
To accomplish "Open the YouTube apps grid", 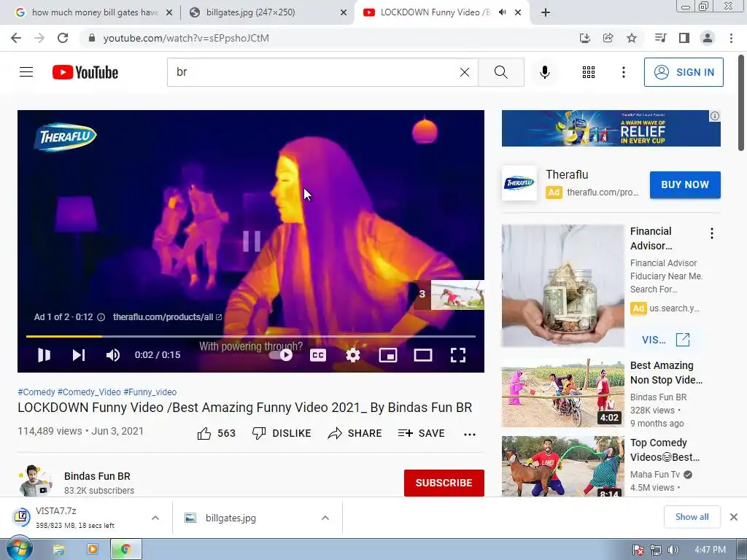I will [x=589, y=72].
